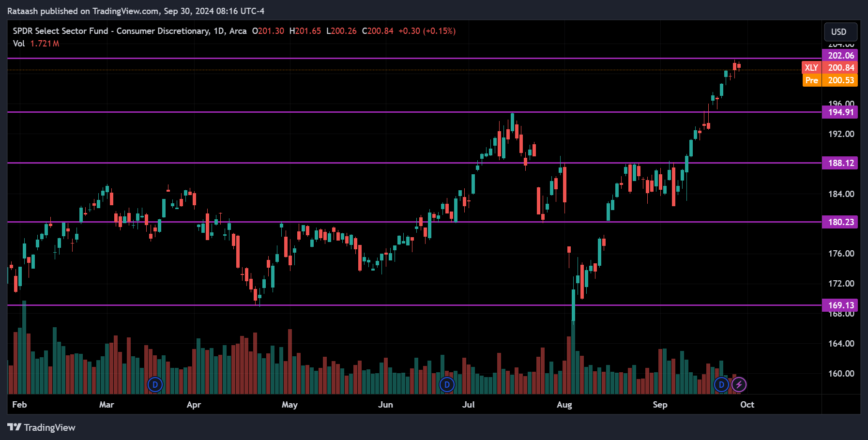This screenshot has height=440, width=868.
Task: Click the low value L200.26
Action: tap(341, 31)
